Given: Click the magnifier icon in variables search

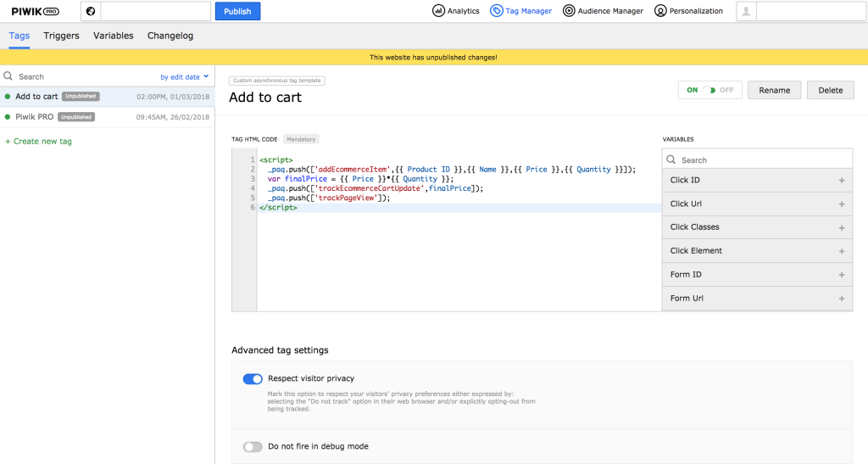Looking at the screenshot, I should [671, 159].
